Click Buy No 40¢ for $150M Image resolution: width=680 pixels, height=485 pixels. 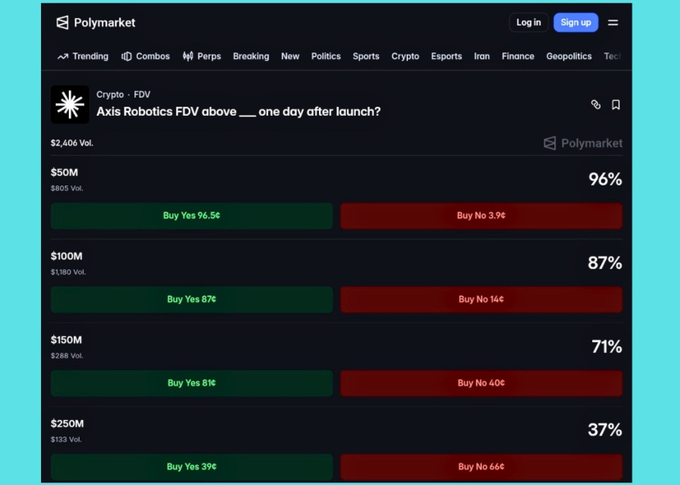point(481,383)
